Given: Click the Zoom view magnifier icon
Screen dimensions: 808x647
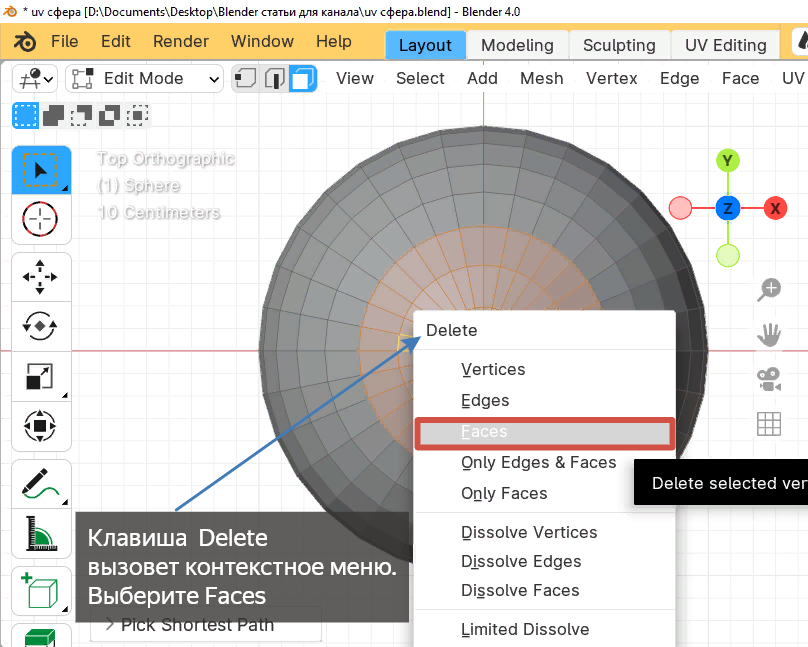Looking at the screenshot, I should coord(769,290).
